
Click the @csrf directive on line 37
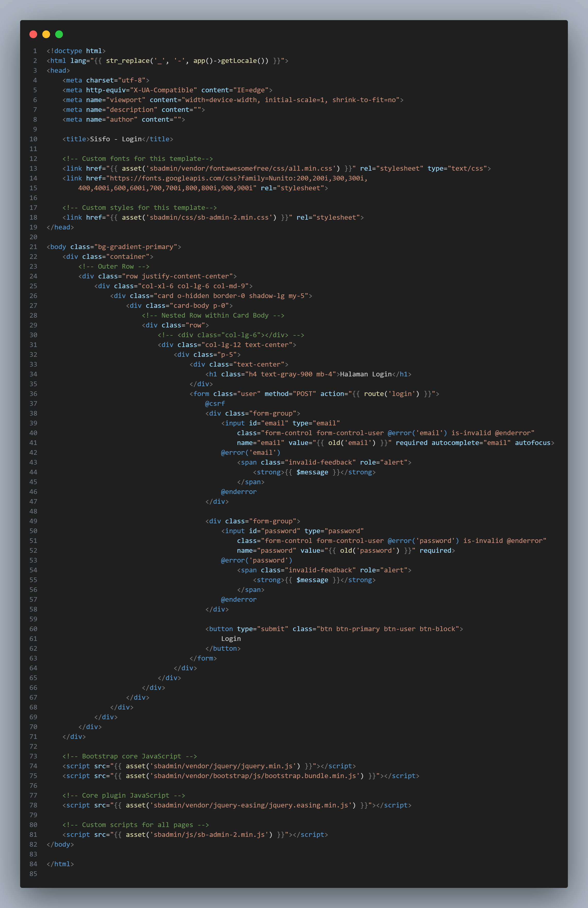pyautogui.click(x=215, y=403)
